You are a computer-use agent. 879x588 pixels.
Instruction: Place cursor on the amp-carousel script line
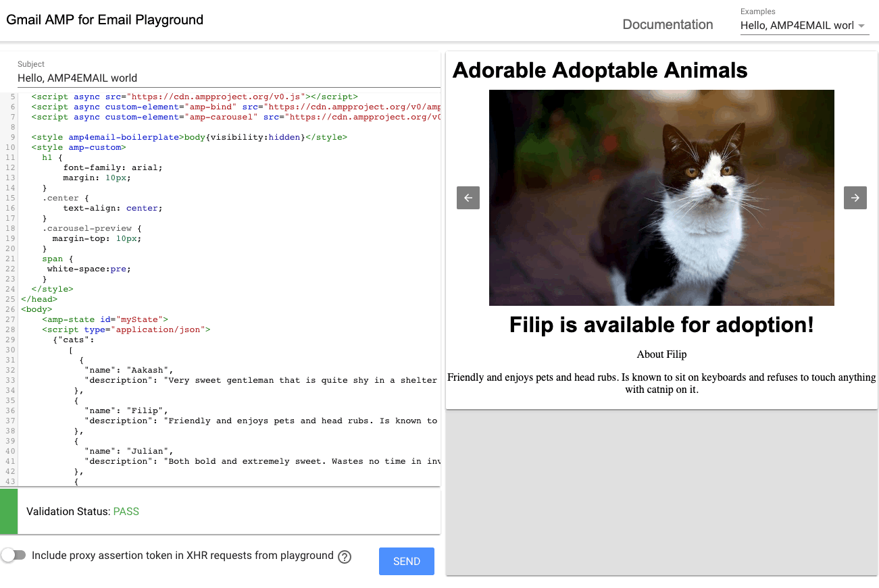[x=236, y=117]
